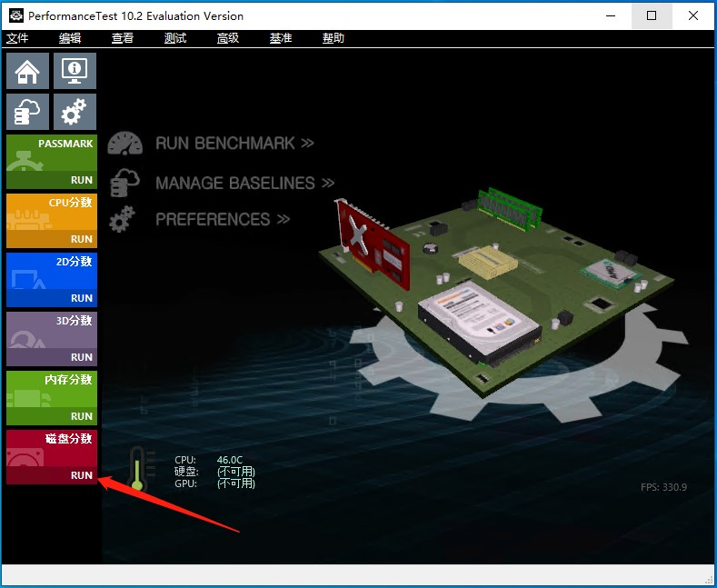Image resolution: width=717 pixels, height=588 pixels.
Task: Click the PerformanceTest title bar app icon
Action: click(x=16, y=15)
